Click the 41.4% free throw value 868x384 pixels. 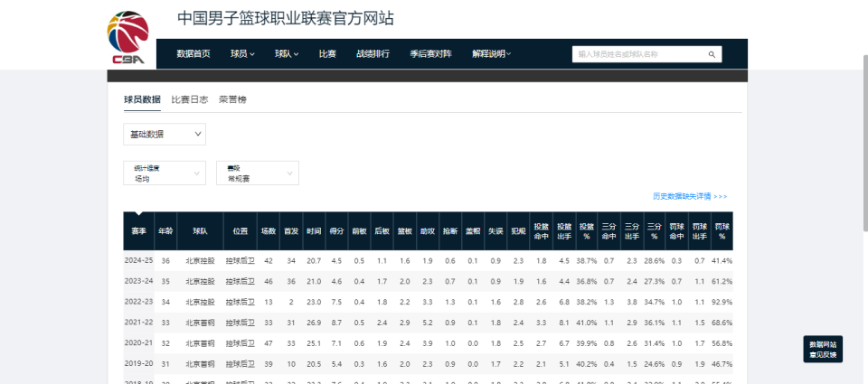[x=722, y=260]
